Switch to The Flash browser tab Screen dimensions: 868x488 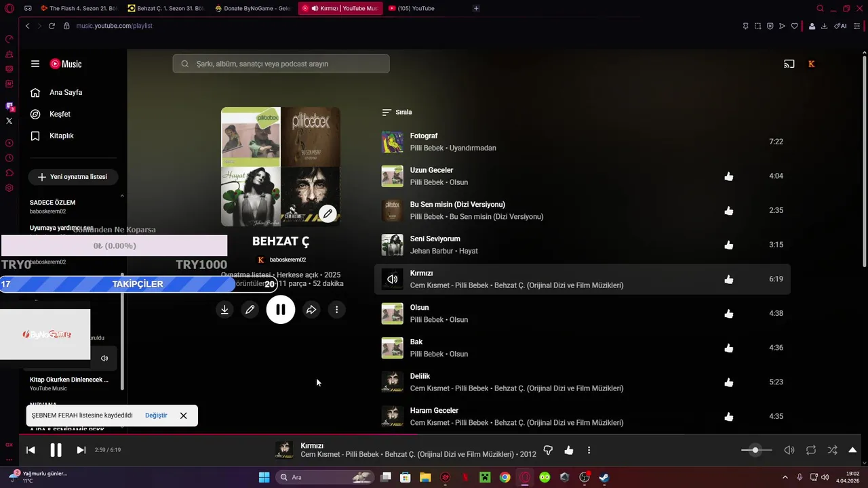click(78, 8)
